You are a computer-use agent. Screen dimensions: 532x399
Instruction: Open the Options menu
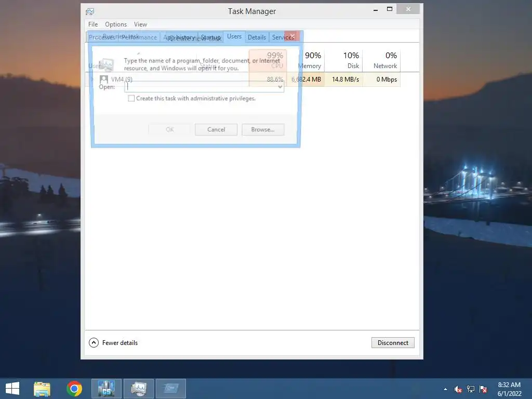116,24
